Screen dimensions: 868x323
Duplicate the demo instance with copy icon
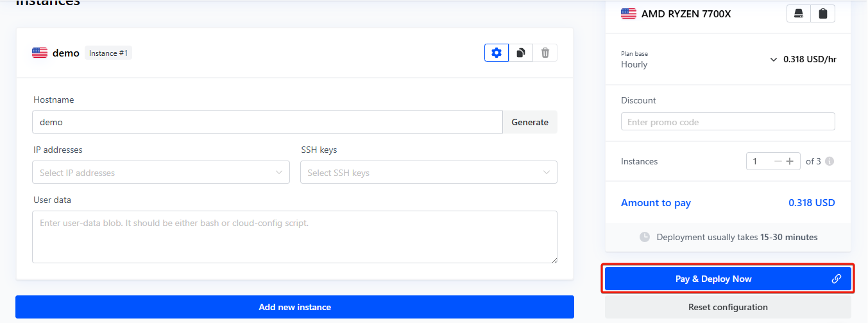click(521, 53)
